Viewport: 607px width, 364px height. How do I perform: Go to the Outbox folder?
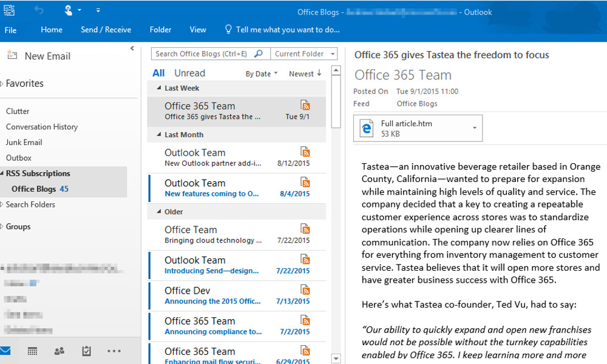coord(19,158)
